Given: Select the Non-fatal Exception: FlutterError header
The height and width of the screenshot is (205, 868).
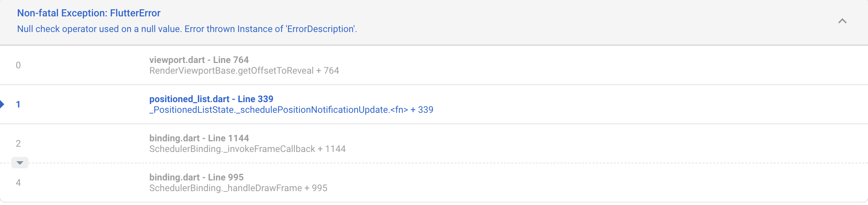Looking at the screenshot, I should point(89,13).
